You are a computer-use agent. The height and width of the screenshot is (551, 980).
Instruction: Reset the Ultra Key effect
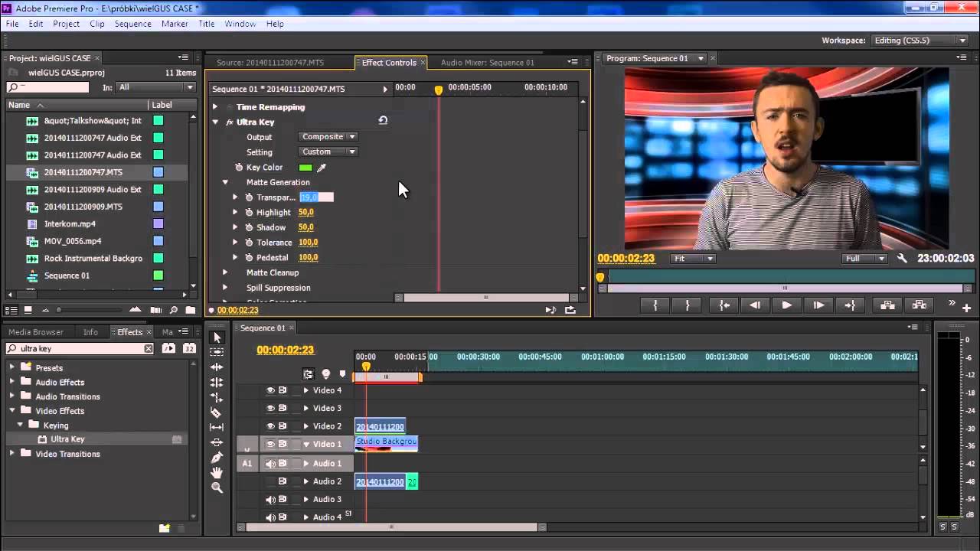tap(383, 120)
